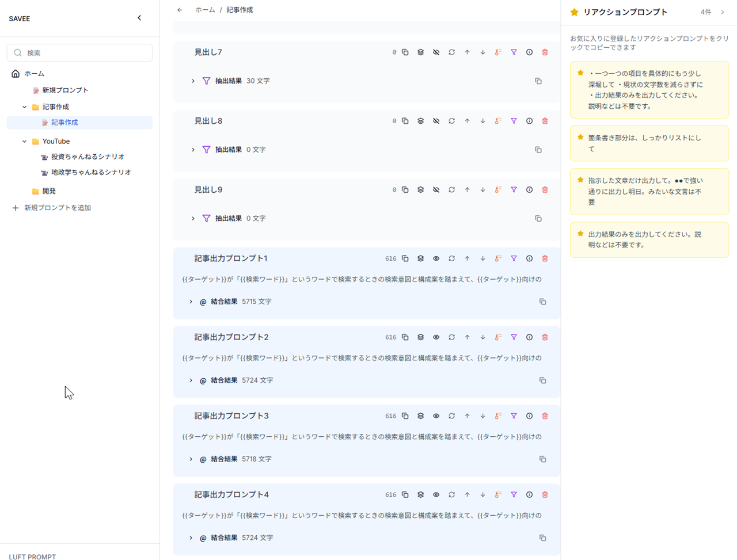Click the copy icon in 見出し7 header
The height and width of the screenshot is (560, 737).
click(x=405, y=52)
